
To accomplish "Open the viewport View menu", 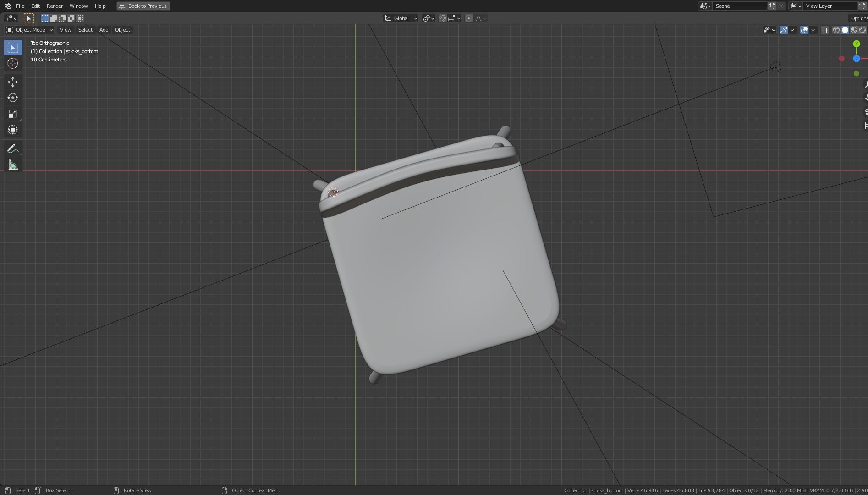I will click(x=66, y=30).
